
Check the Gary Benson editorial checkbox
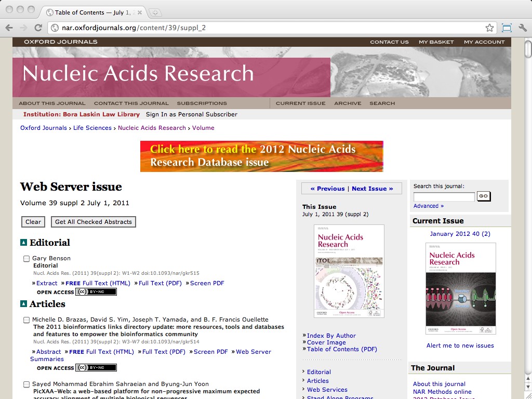pos(26,259)
